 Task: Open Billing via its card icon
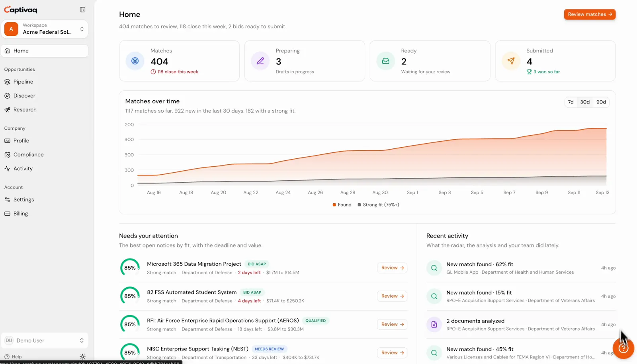7,214
